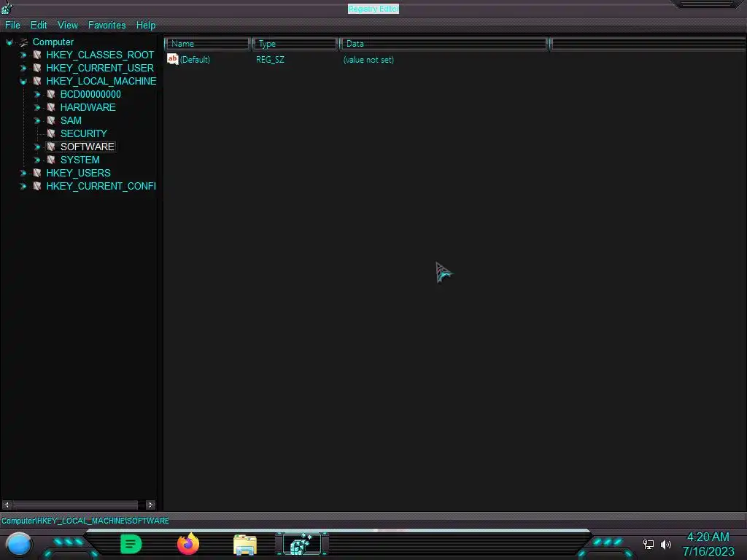Click the (value not set) data cell
Screen dimensions: 747x560
point(368,60)
